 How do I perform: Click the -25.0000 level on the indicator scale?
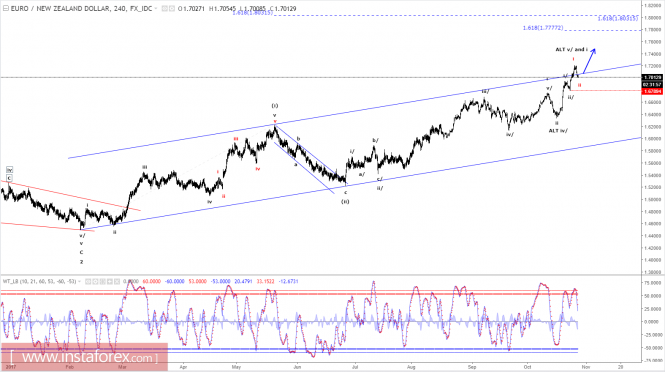[x=653, y=335]
